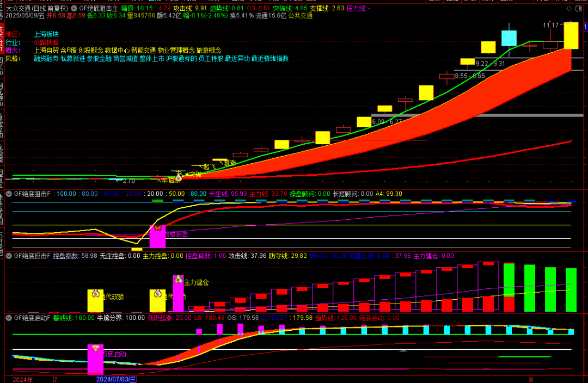Expand the GF绝底启动F indicator menu arrow
Image resolution: width=588 pixels, height=383 pixels.
(9, 318)
